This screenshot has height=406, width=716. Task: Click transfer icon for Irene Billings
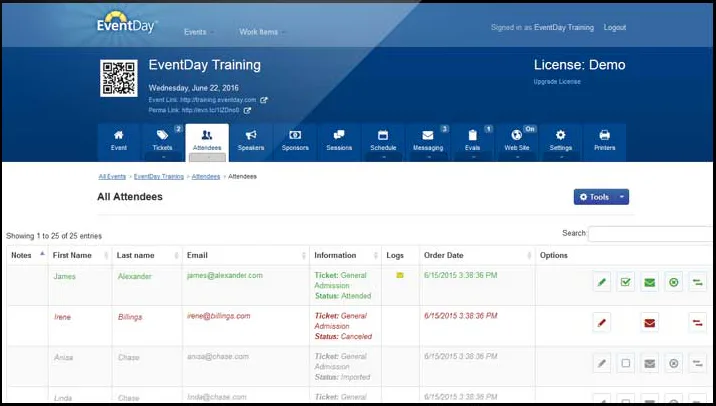click(x=697, y=323)
